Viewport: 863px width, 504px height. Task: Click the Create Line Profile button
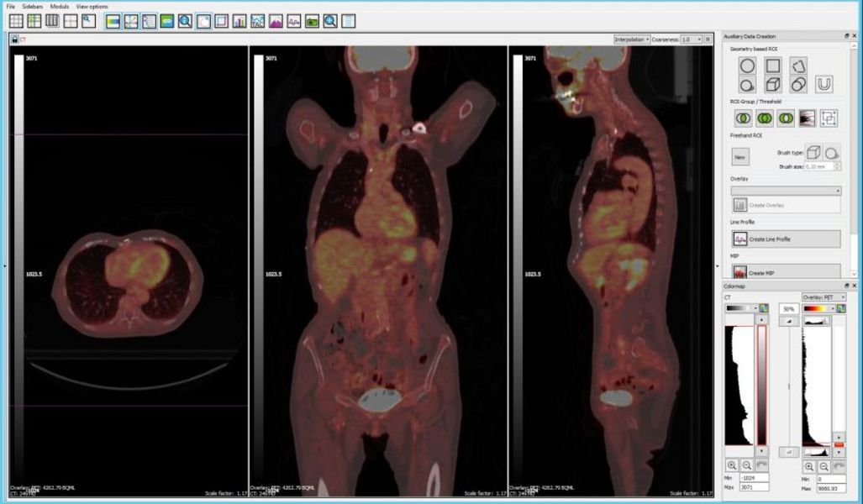[x=786, y=239]
